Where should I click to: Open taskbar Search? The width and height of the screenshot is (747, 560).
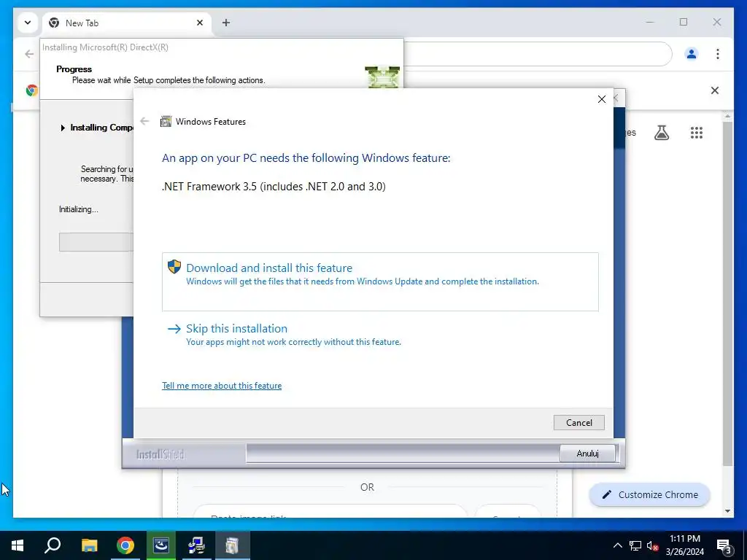[53, 545]
